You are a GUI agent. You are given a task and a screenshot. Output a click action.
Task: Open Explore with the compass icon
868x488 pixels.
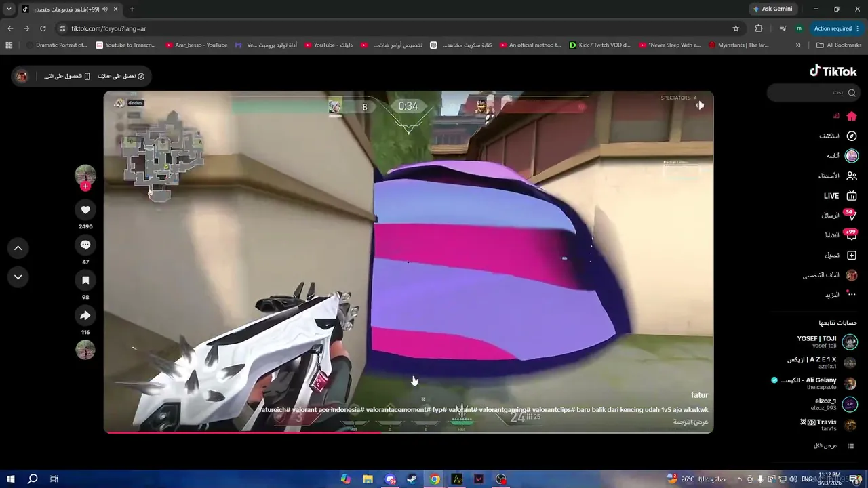[852, 136]
